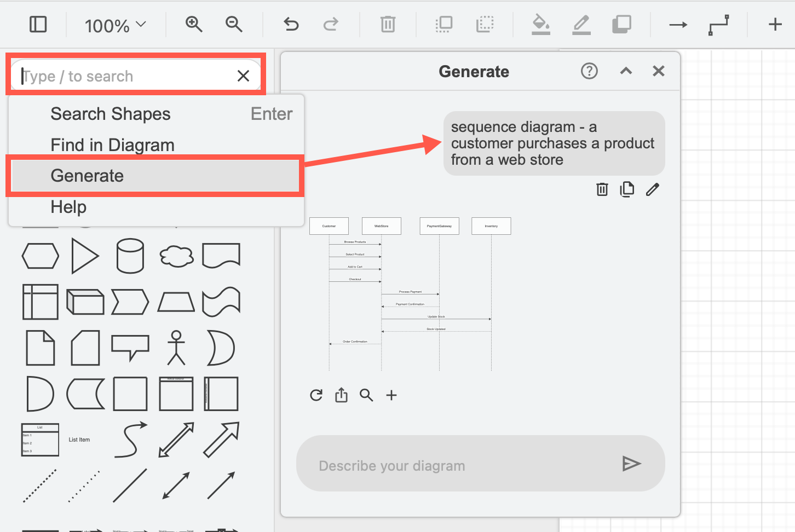This screenshot has height=532, width=795.
Task: Enable the straight arrow connection style
Action: [x=677, y=24]
